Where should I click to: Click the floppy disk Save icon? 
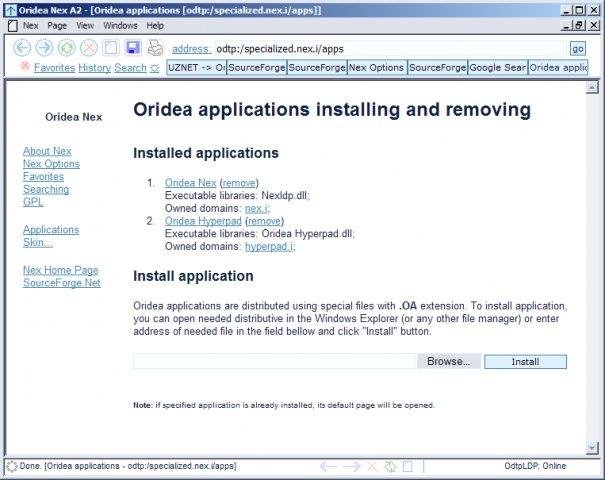(x=134, y=48)
